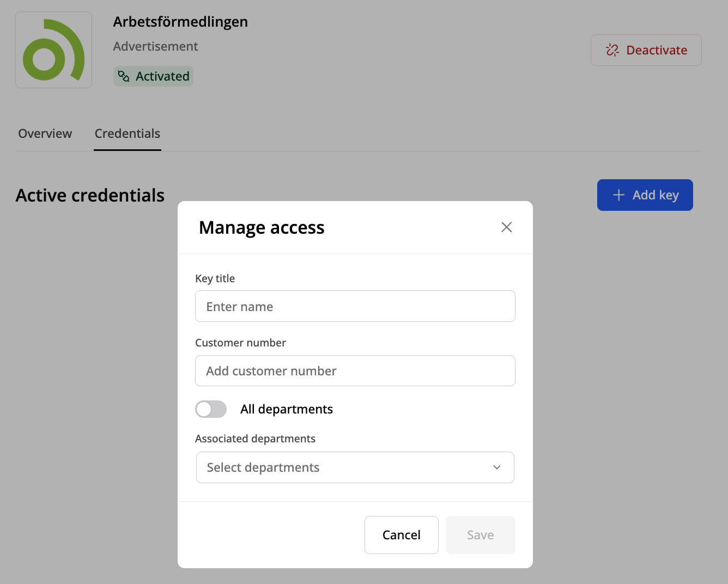Click the unlink icon on Deactivate button
The image size is (728, 584).
point(612,50)
